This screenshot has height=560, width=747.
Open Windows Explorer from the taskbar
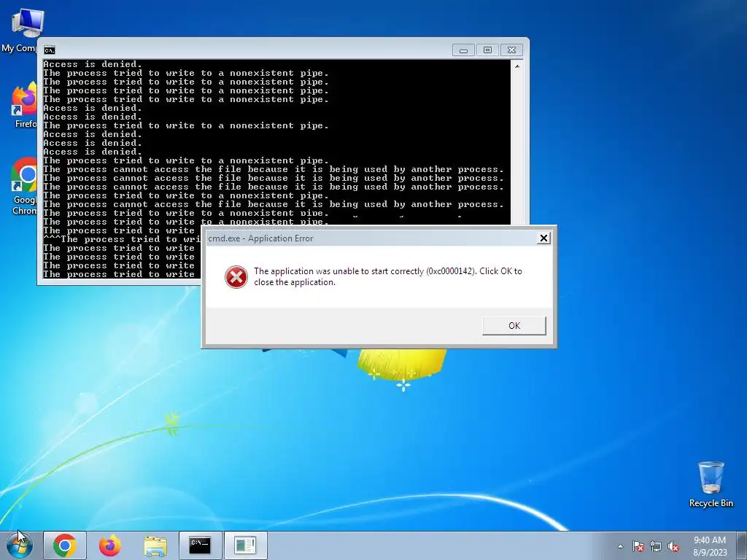155,545
